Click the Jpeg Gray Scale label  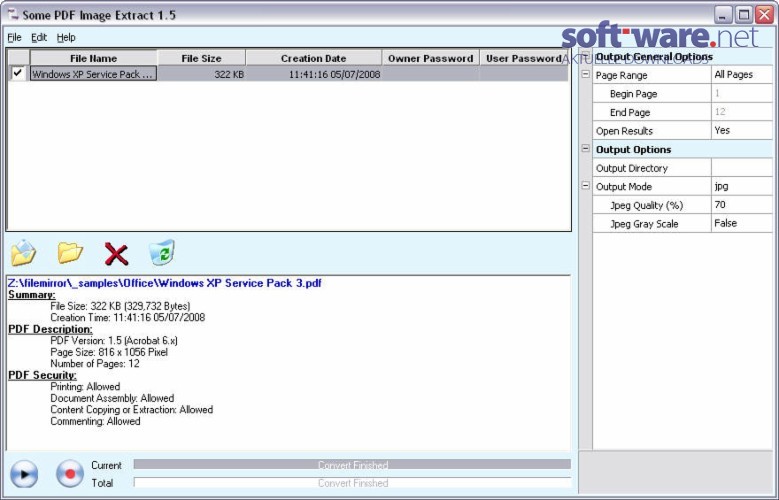point(644,224)
